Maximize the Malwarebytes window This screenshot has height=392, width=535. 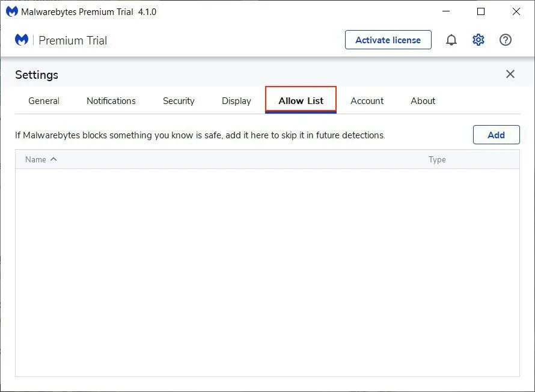point(481,12)
